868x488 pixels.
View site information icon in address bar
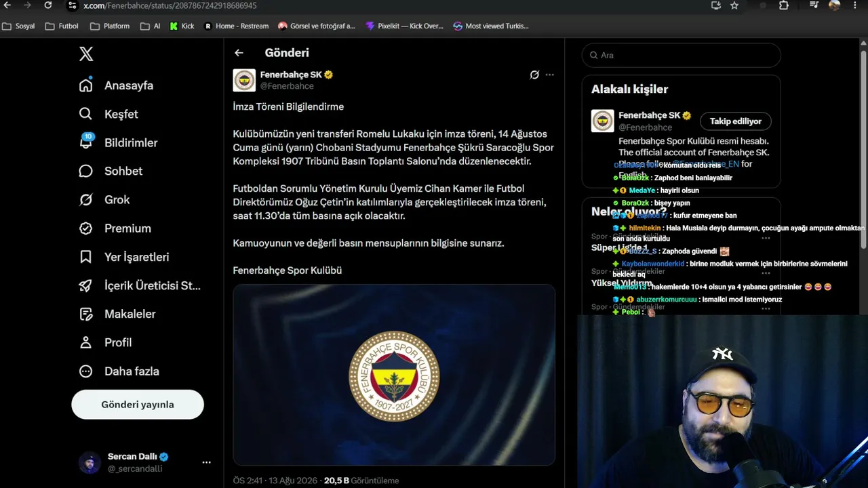click(x=73, y=5)
